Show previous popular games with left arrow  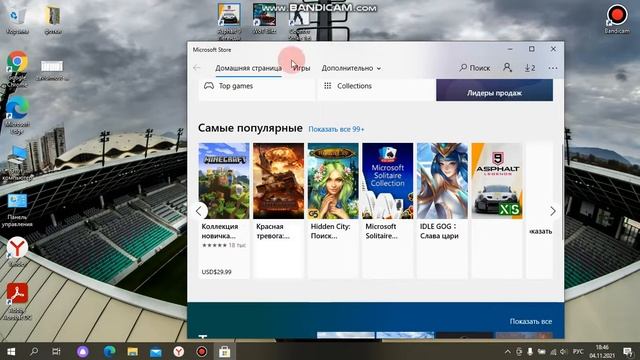(x=199, y=211)
